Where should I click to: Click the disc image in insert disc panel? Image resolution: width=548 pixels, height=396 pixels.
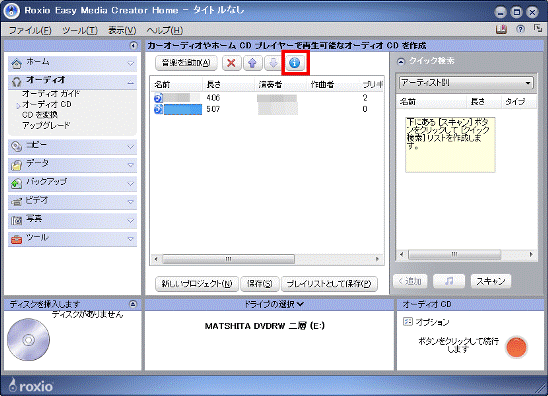[x=28, y=340]
